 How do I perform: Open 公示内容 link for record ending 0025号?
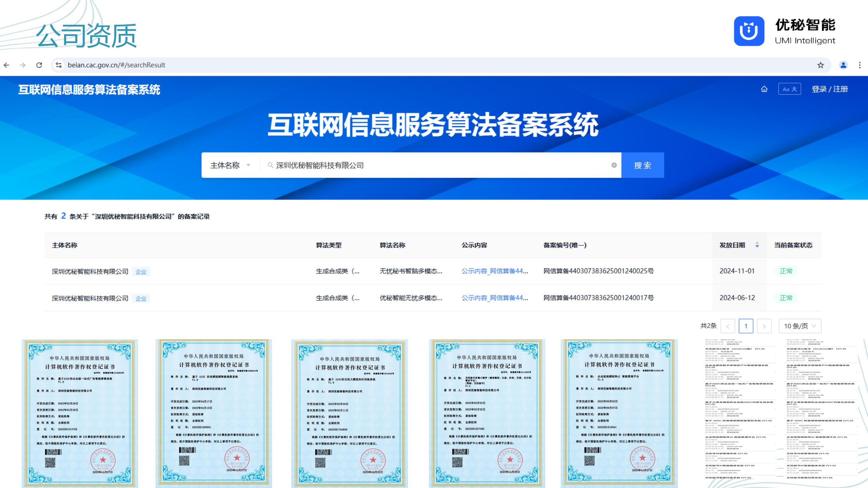click(x=495, y=271)
